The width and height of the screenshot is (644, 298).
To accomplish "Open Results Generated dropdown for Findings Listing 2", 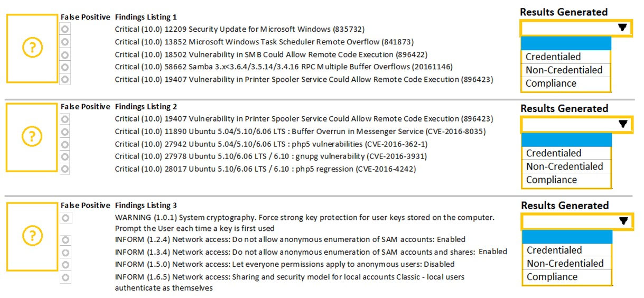I will [576, 124].
